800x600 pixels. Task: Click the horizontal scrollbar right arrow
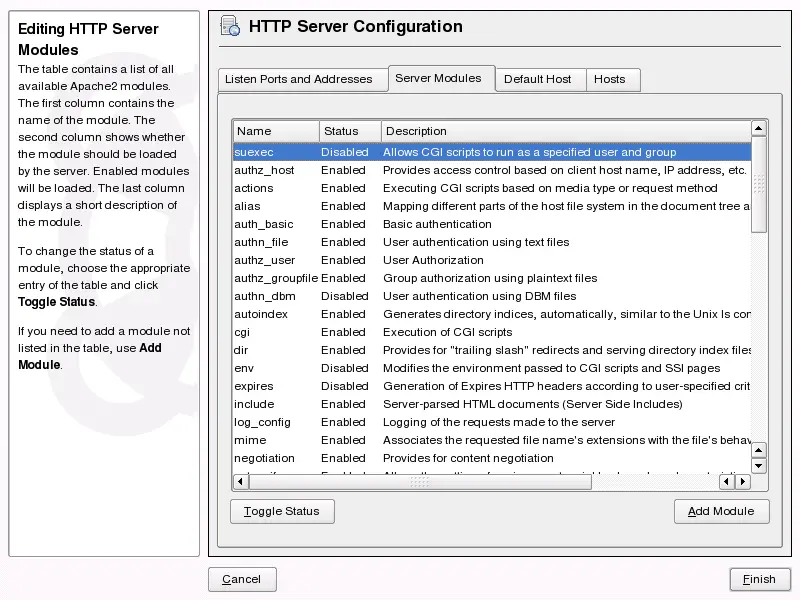(x=742, y=481)
